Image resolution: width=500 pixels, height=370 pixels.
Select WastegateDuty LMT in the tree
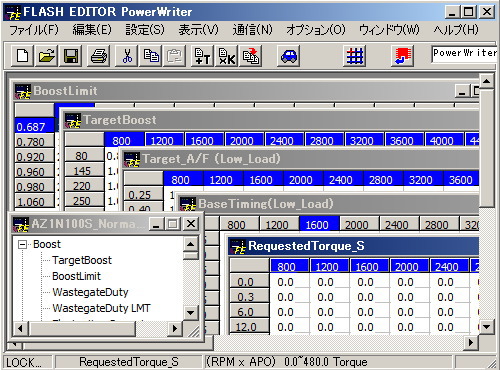pos(101,308)
